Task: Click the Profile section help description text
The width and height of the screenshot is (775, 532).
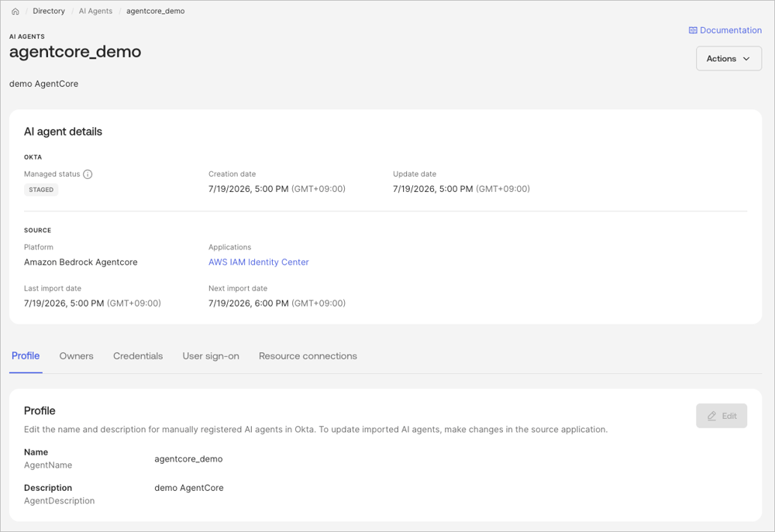Action: [x=316, y=429]
